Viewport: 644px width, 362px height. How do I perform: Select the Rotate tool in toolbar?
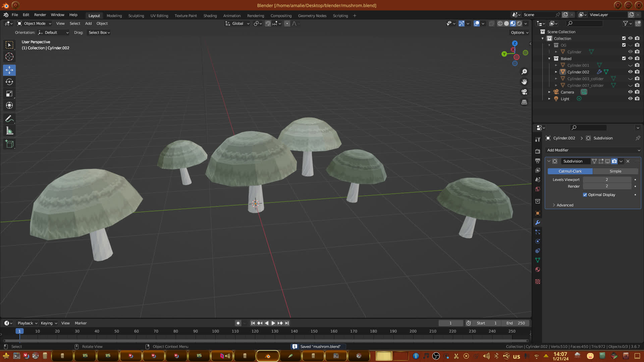coord(9,82)
